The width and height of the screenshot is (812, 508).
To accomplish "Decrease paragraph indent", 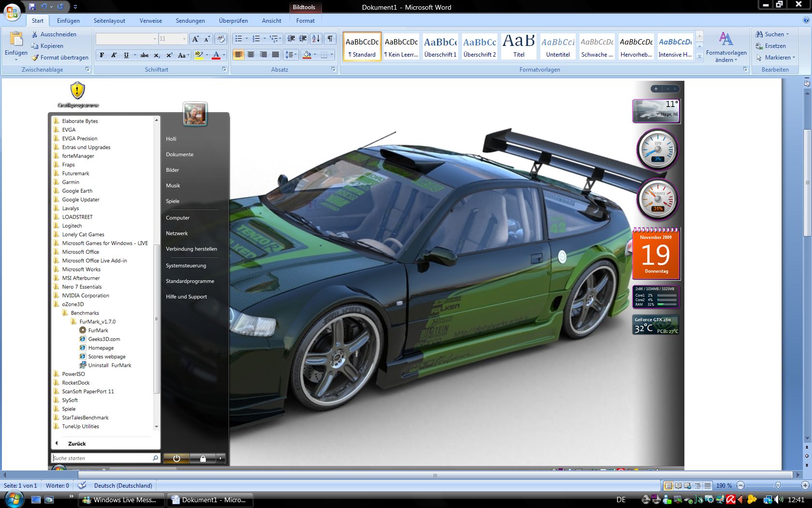I will [291, 39].
